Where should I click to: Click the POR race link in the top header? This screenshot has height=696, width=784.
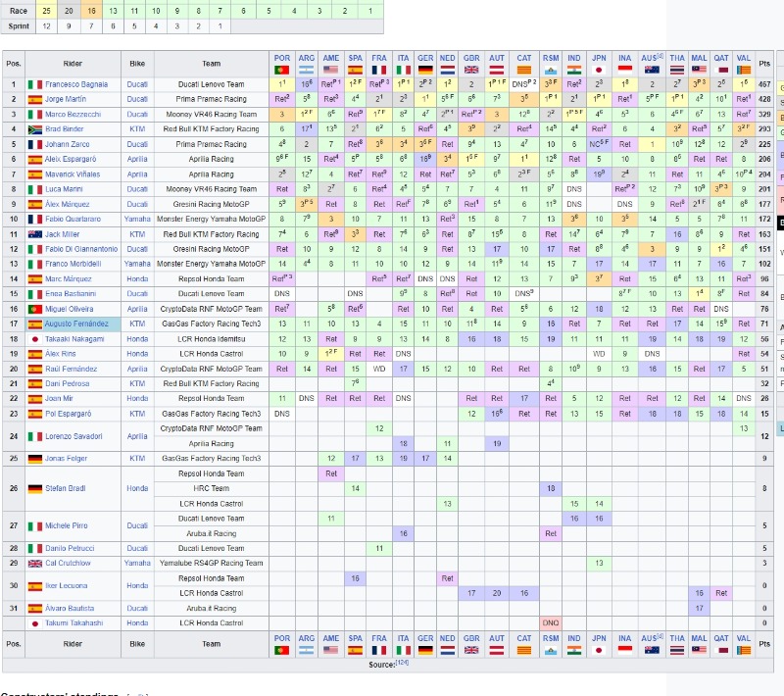[x=282, y=59]
